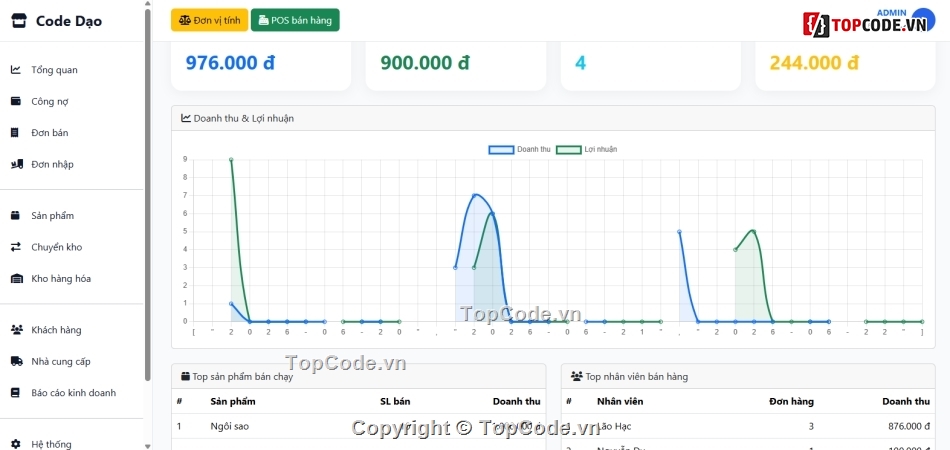The width and height of the screenshot is (950, 450).
Task: Click the Đơn nhập dolly icon
Action: click(17, 164)
